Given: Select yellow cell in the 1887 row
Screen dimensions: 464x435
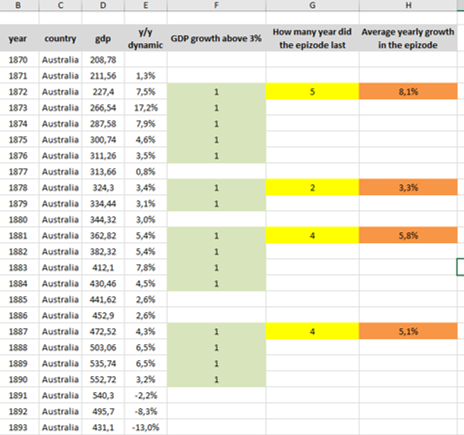Looking at the screenshot, I should click(x=312, y=332).
